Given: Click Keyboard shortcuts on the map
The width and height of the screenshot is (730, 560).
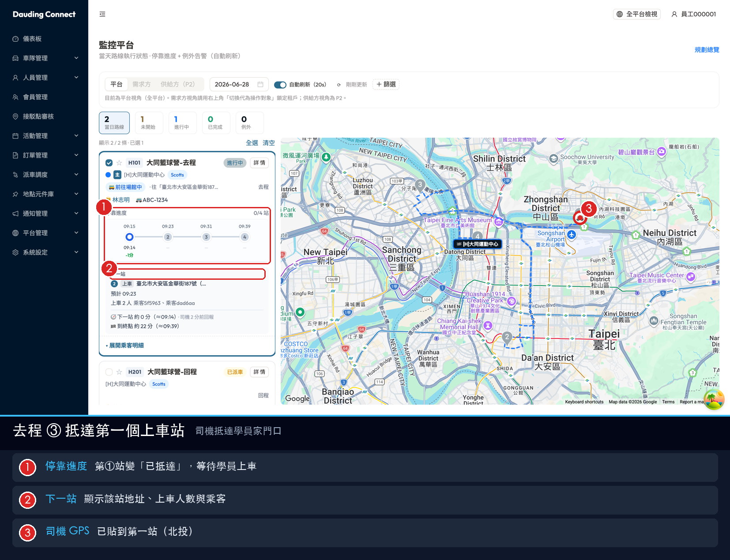Looking at the screenshot, I should (x=584, y=402).
